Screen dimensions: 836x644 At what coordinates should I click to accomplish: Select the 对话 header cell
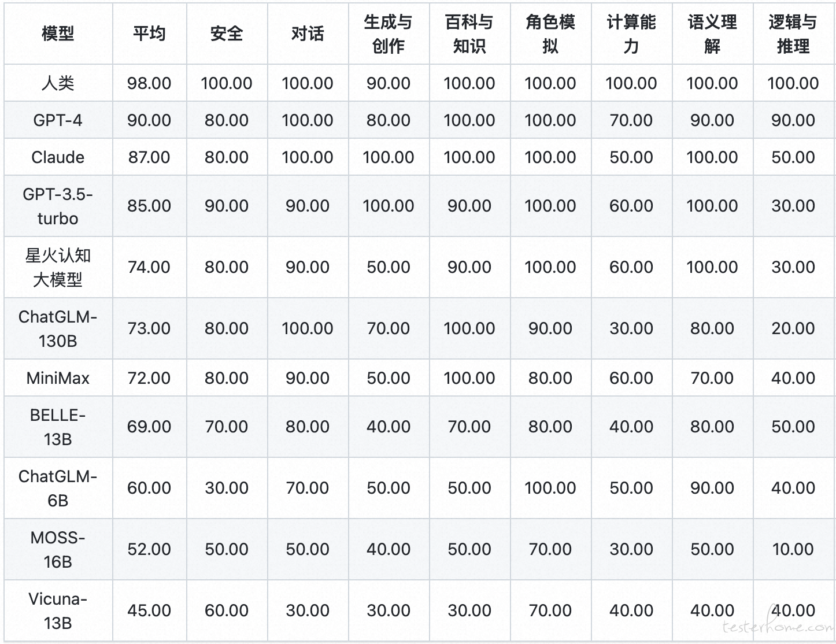pos(308,34)
